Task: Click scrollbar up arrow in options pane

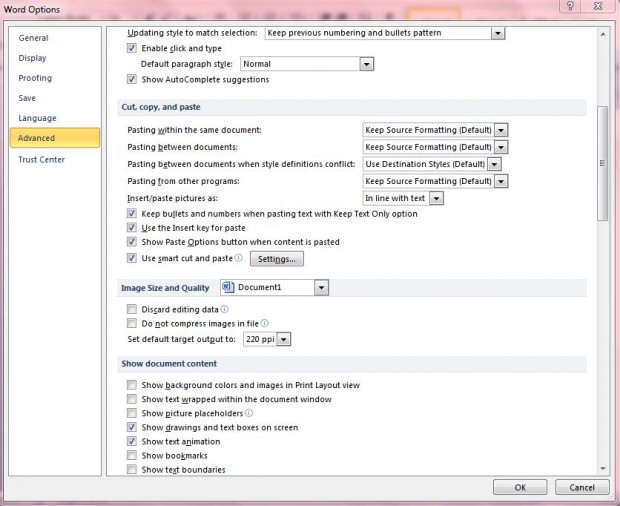Action: [603, 35]
